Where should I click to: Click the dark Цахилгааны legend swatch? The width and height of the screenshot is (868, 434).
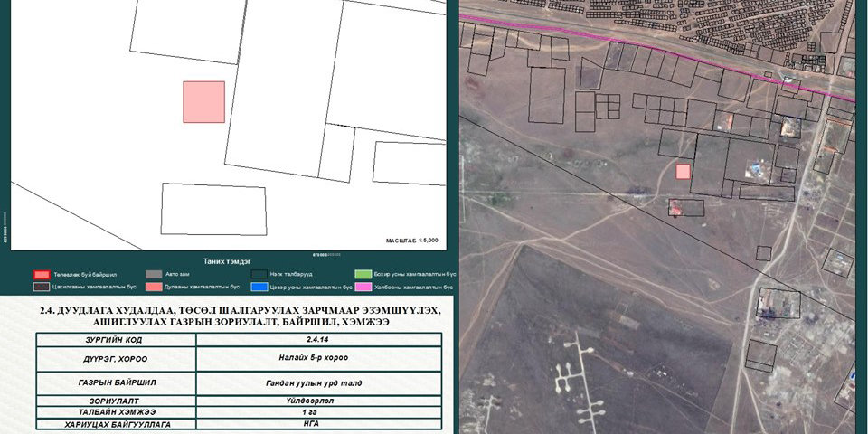tap(41, 287)
